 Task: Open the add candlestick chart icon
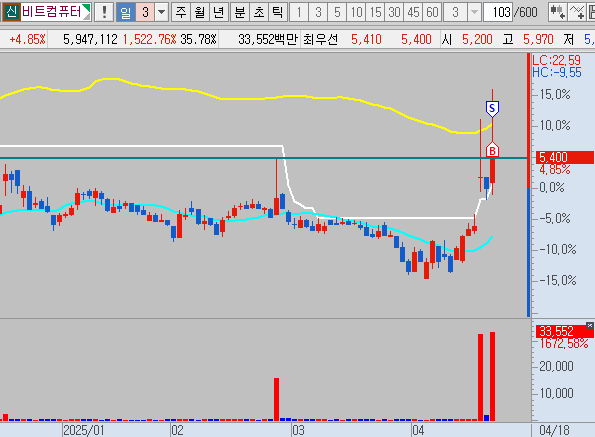click(x=558, y=12)
